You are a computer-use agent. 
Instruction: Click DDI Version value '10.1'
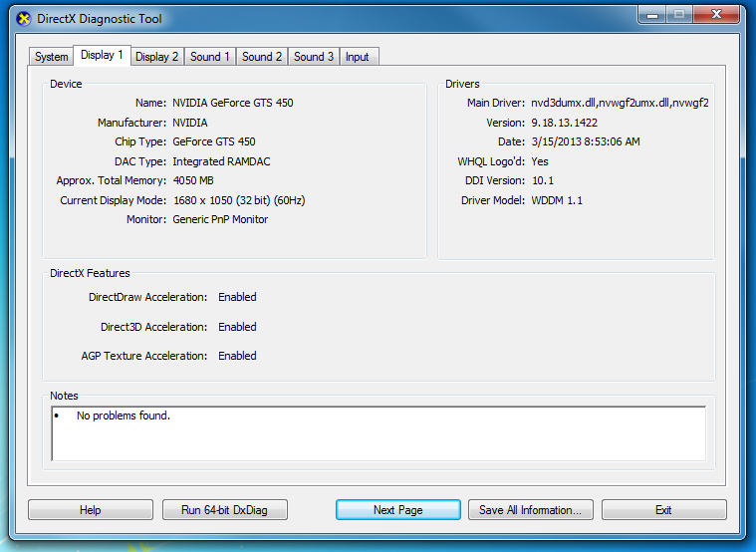pos(543,181)
